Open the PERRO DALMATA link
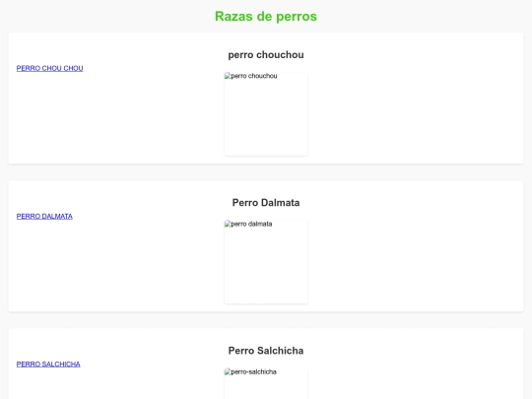The height and width of the screenshot is (399, 532). (44, 216)
